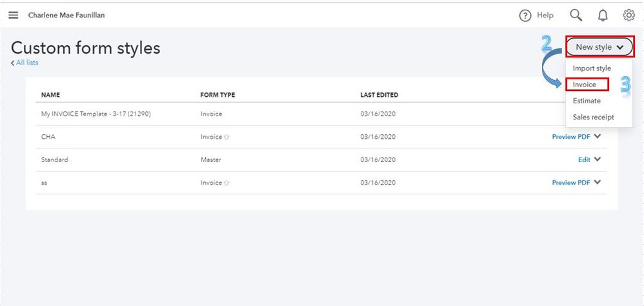Choose Estimate from the New style menu

[587, 101]
